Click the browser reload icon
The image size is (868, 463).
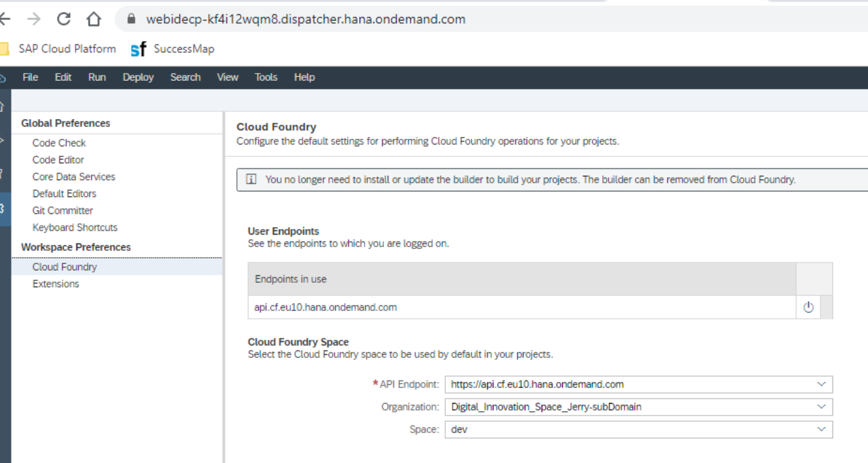[63, 19]
